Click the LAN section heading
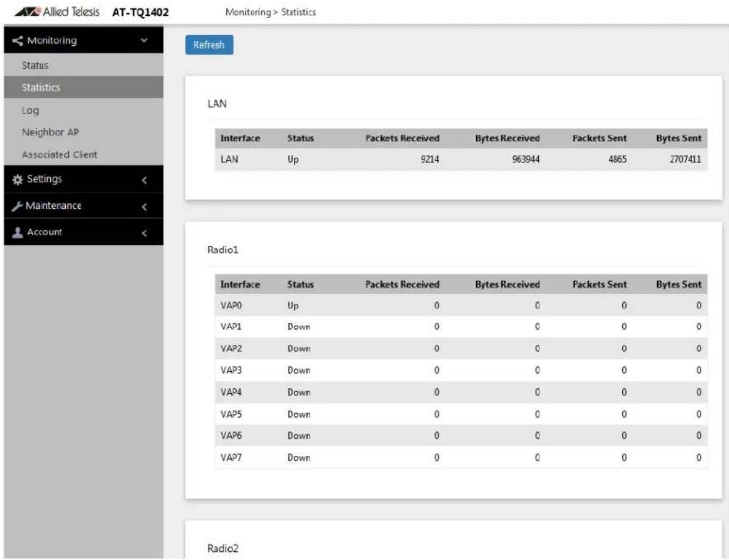 pos(217,103)
